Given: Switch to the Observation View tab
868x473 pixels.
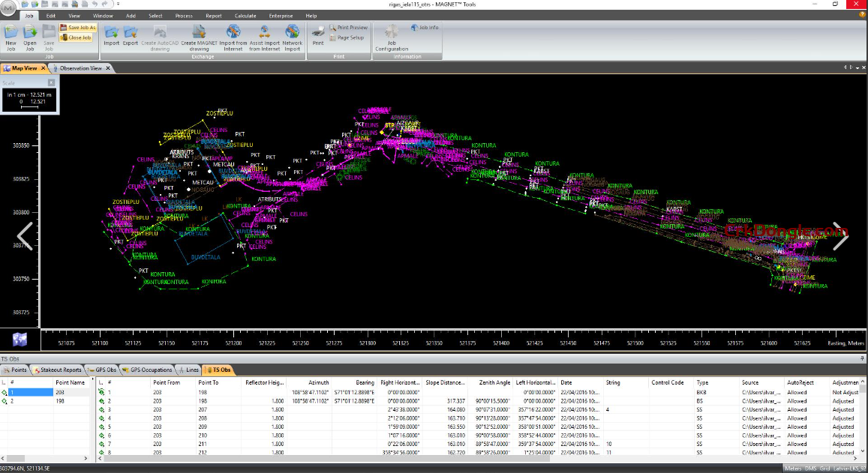Looking at the screenshot, I should pyautogui.click(x=80, y=68).
